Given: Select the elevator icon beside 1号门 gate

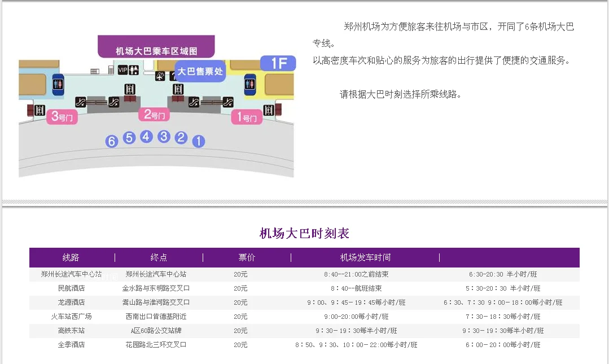Looking at the screenshot, I should [268, 109].
